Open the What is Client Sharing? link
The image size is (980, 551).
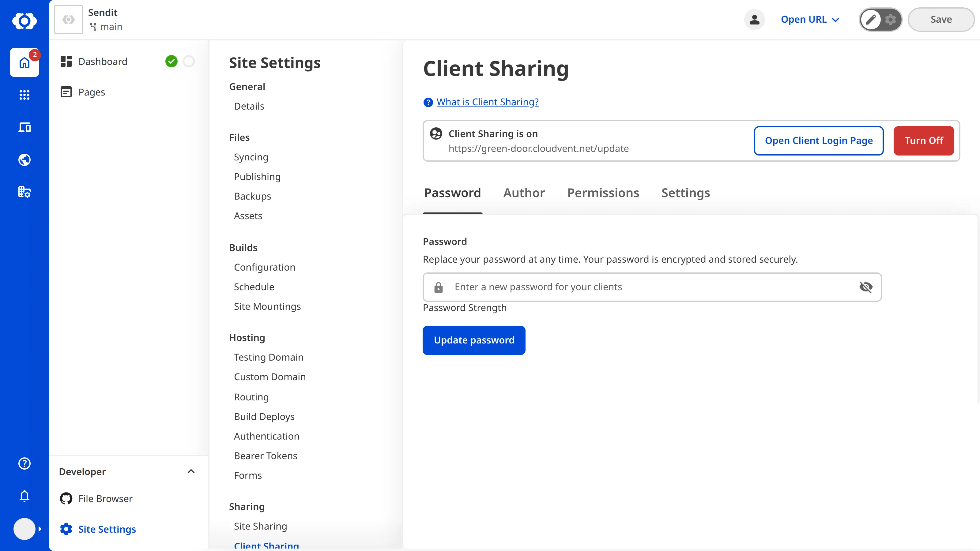point(487,102)
